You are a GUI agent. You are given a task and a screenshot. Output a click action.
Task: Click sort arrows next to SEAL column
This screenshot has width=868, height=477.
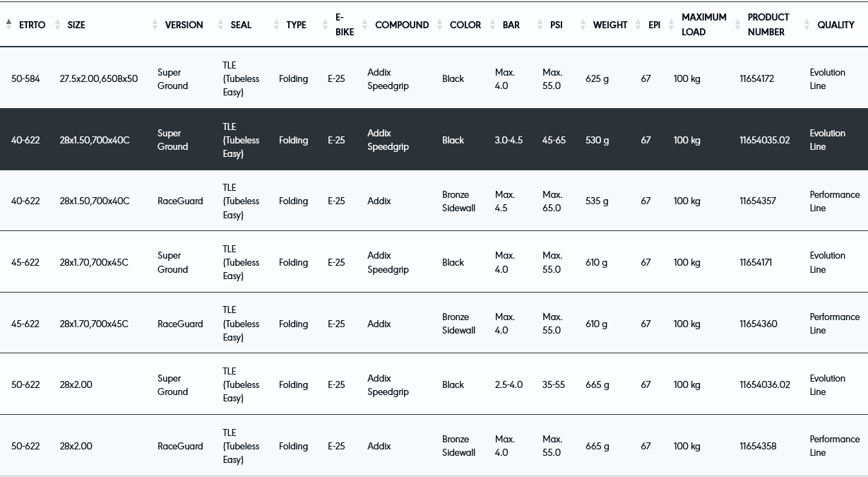[221, 25]
